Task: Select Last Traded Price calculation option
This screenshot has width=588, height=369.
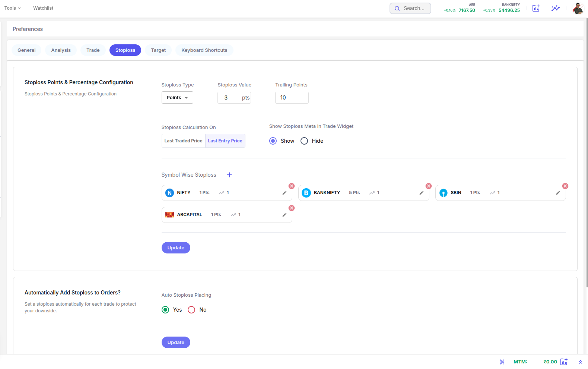Action: (x=183, y=141)
